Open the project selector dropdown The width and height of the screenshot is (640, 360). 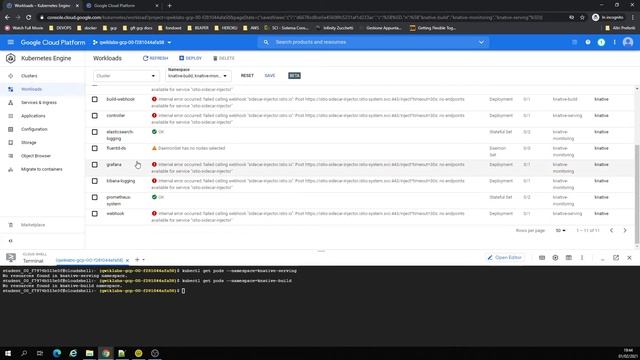[132, 42]
